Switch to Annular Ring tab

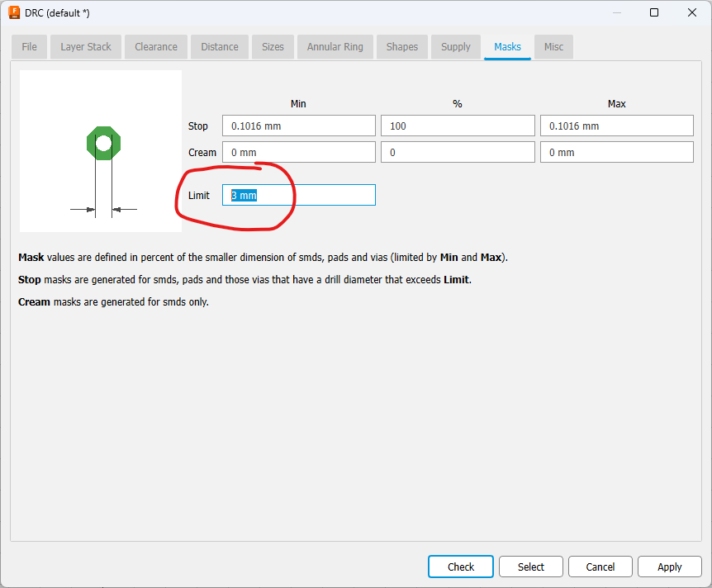[x=335, y=47]
